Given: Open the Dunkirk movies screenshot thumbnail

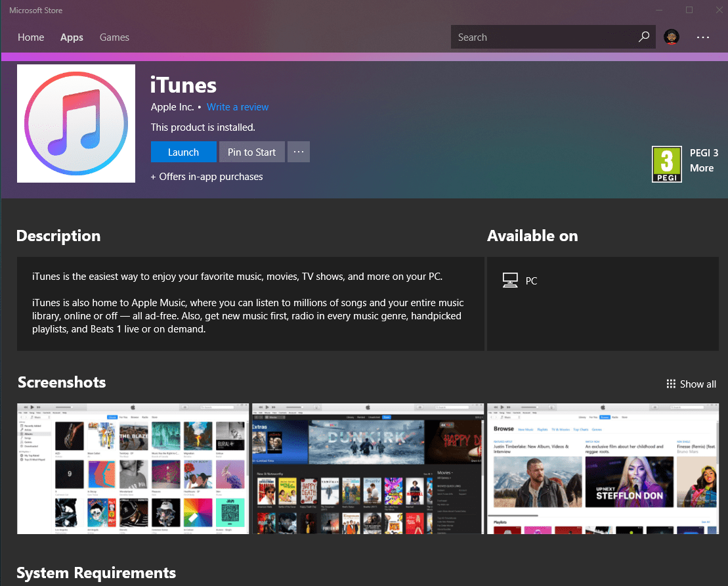Looking at the screenshot, I should pyautogui.click(x=368, y=468).
